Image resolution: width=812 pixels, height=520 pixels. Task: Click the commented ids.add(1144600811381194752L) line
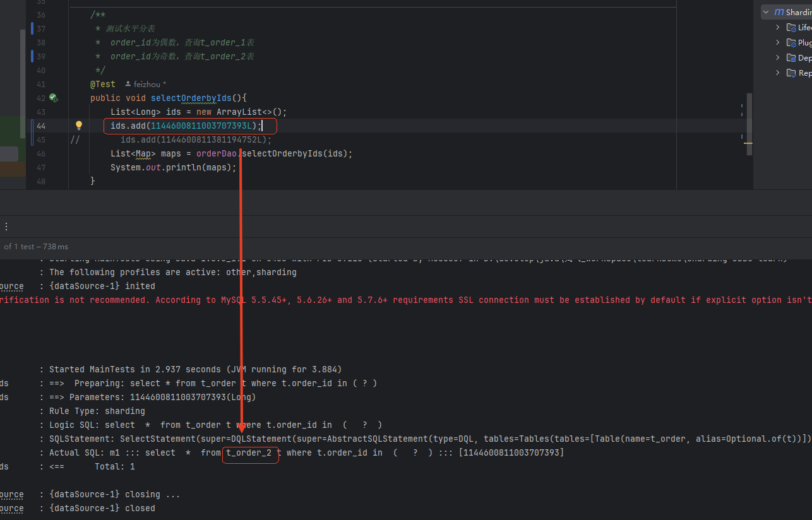(196, 139)
